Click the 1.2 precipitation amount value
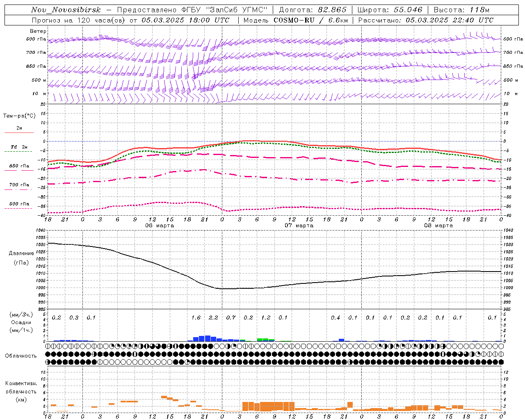The image size is (525, 420). [266, 318]
